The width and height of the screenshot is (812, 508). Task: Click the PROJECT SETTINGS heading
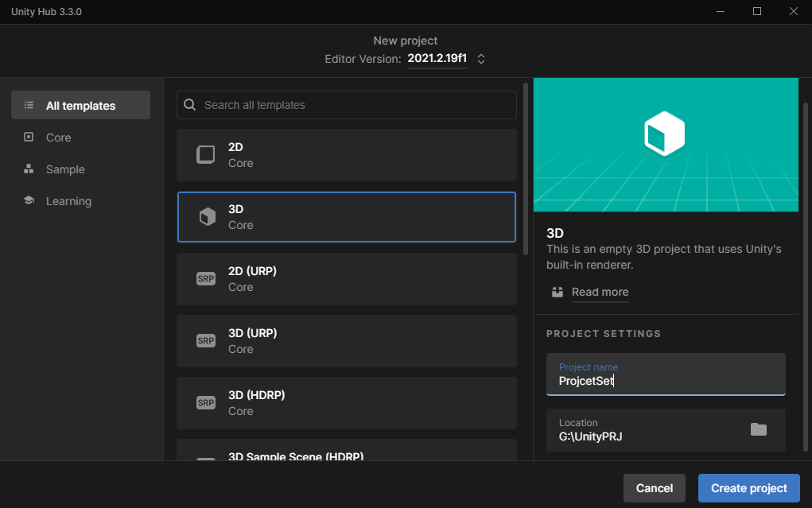pyautogui.click(x=604, y=333)
